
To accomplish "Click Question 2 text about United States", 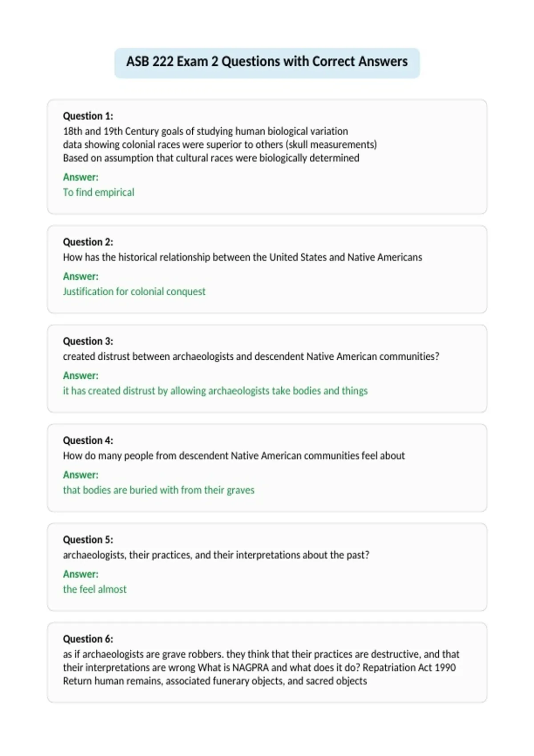I will (x=243, y=257).
